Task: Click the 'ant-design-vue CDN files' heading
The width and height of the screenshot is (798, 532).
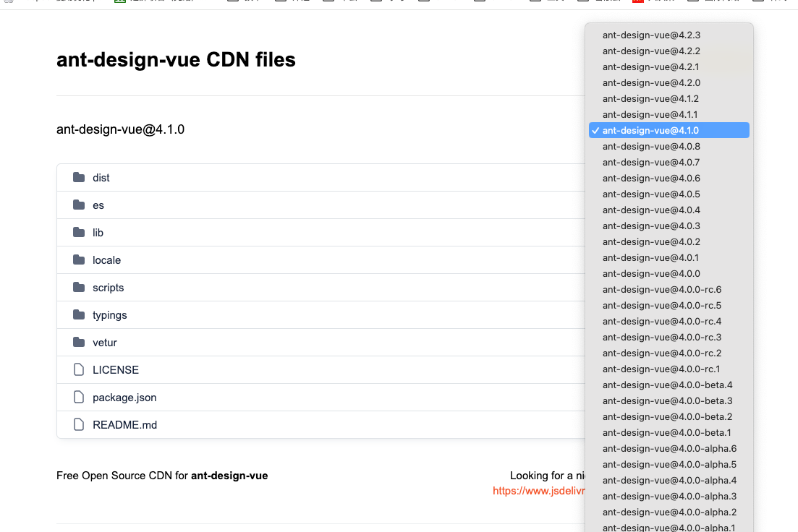Action: pyautogui.click(x=176, y=59)
